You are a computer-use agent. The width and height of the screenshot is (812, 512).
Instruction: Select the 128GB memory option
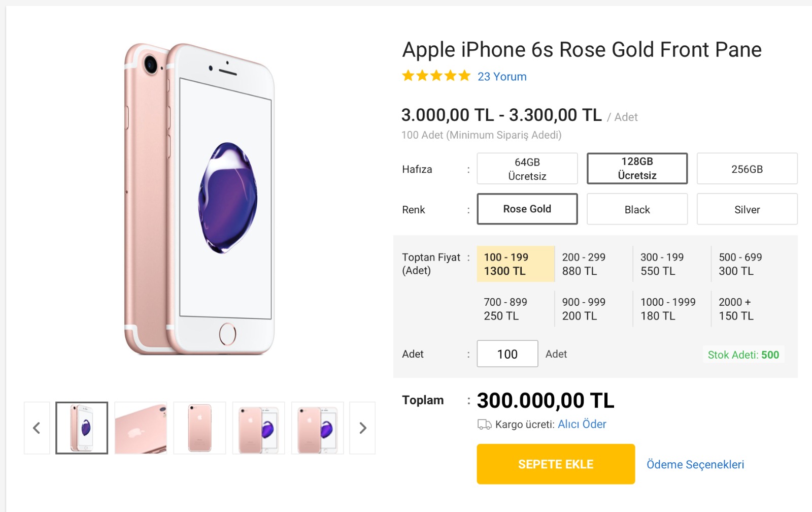pyautogui.click(x=637, y=169)
